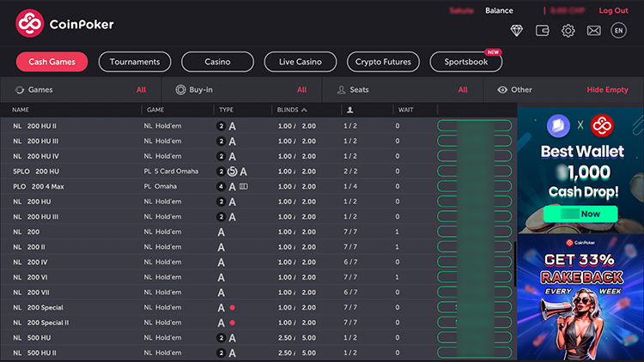Open the diamond VIP rewards icon

[x=516, y=31]
